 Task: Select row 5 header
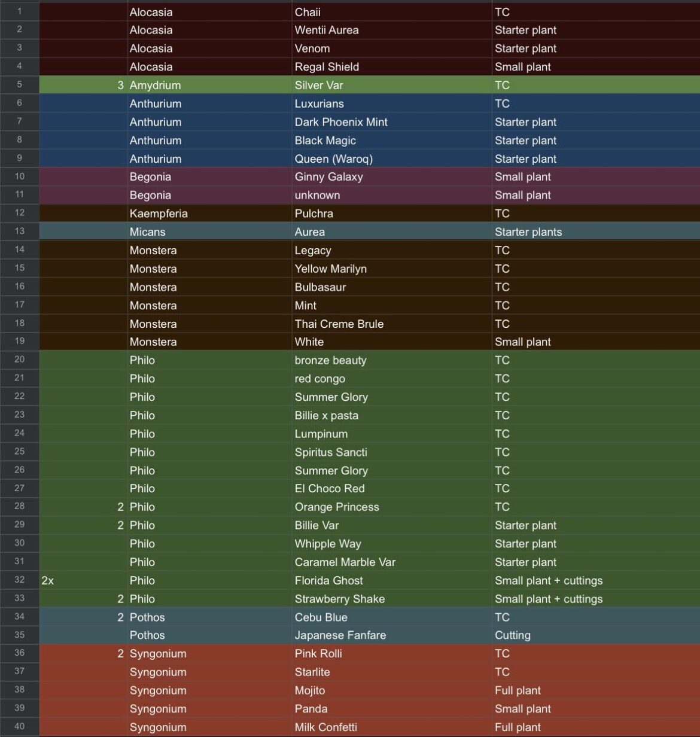[x=19, y=85]
